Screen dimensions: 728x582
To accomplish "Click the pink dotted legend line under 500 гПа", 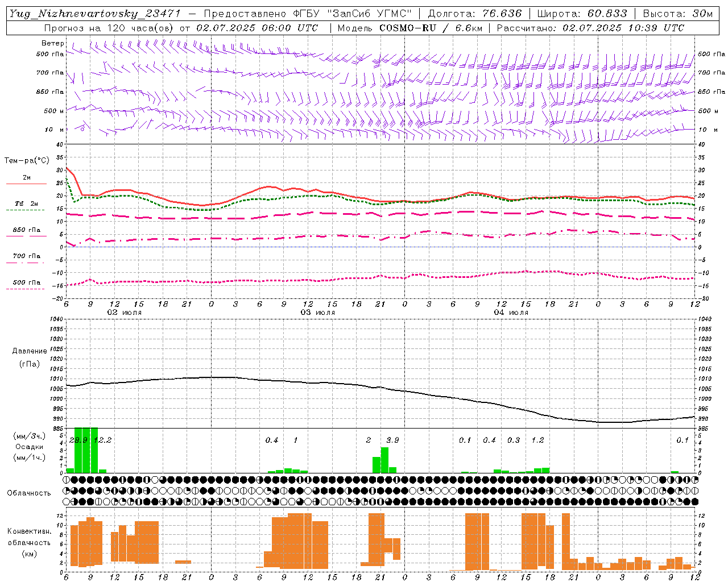I will click(25, 289).
